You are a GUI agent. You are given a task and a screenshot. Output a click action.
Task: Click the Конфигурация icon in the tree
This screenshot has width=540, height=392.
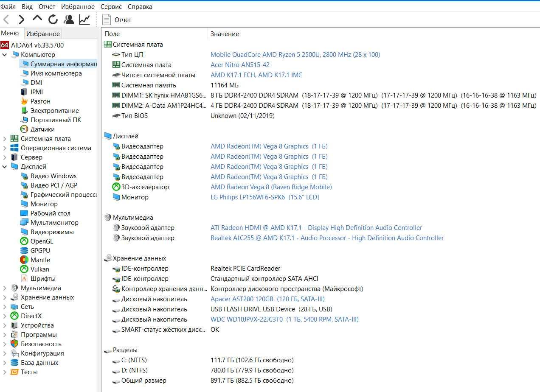click(14, 353)
